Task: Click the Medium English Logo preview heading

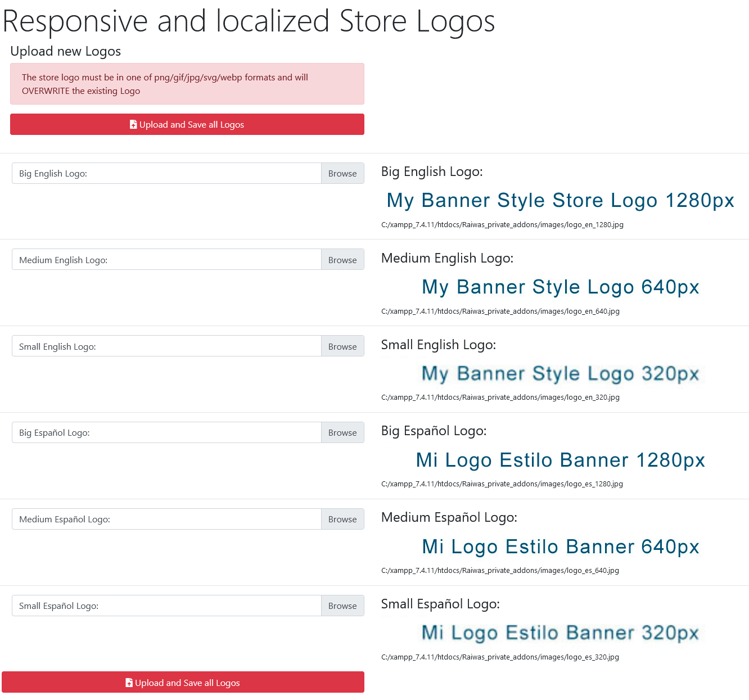Action: coord(447,258)
